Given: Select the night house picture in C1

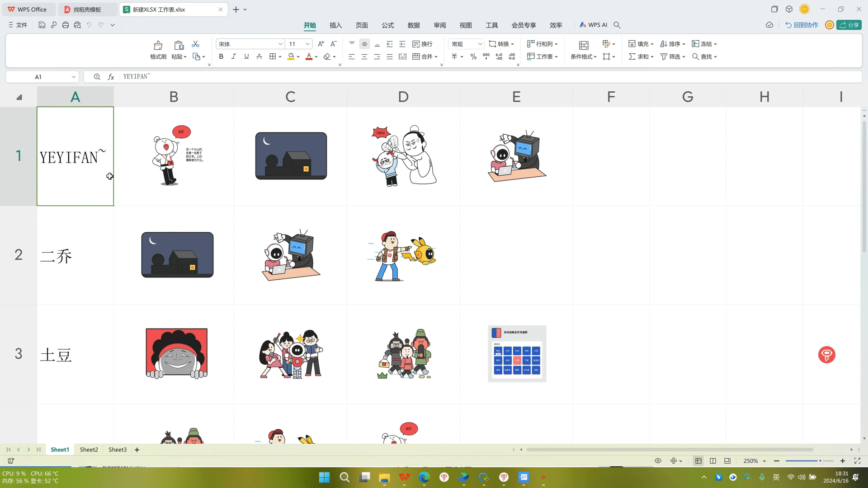Looking at the screenshot, I should [x=291, y=156].
